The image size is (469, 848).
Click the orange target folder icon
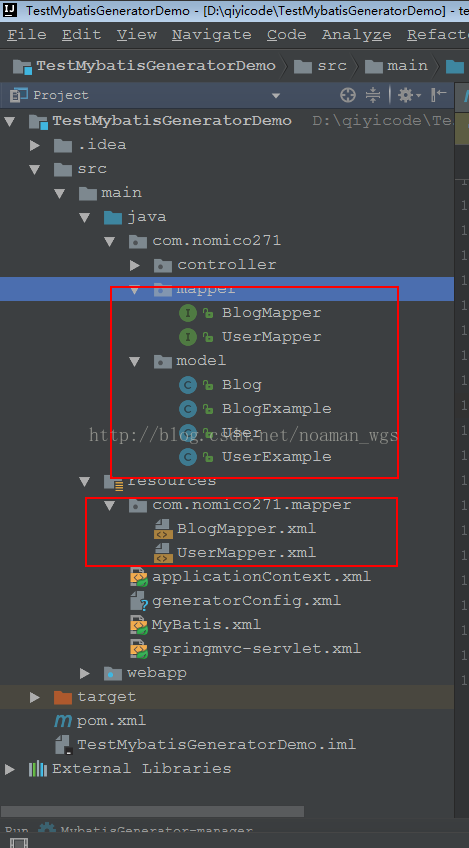point(63,697)
